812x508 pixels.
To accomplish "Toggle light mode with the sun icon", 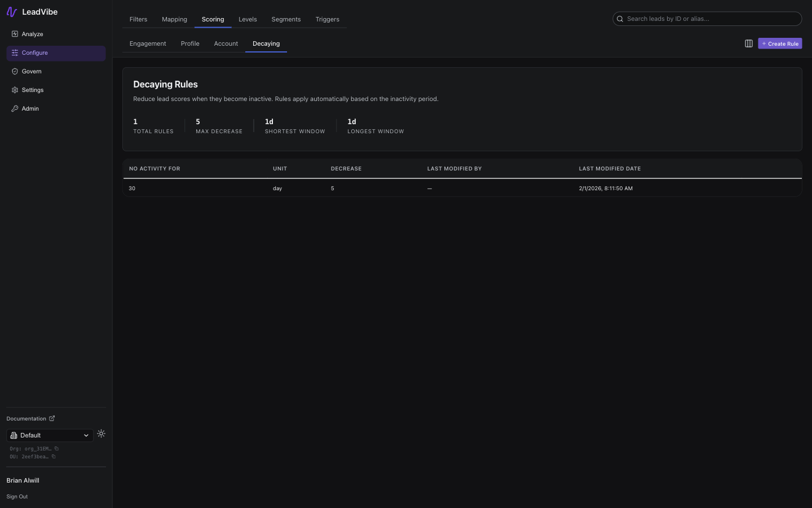I will pyautogui.click(x=101, y=433).
